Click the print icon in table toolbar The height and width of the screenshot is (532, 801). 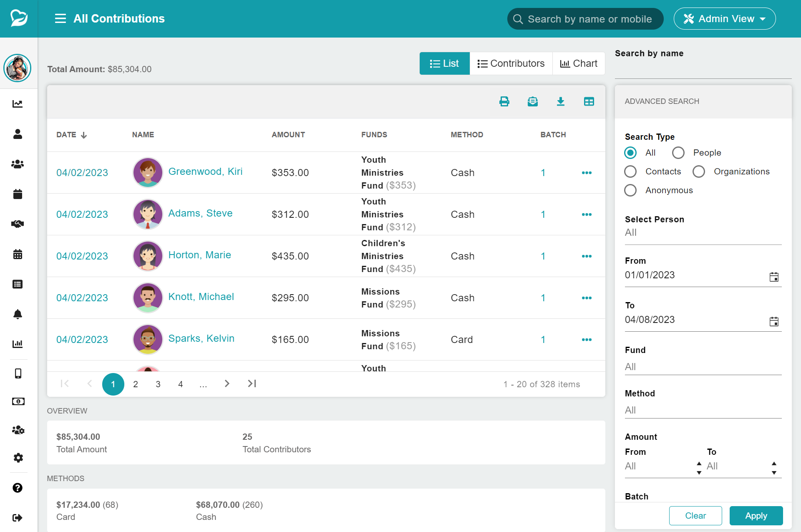504,101
